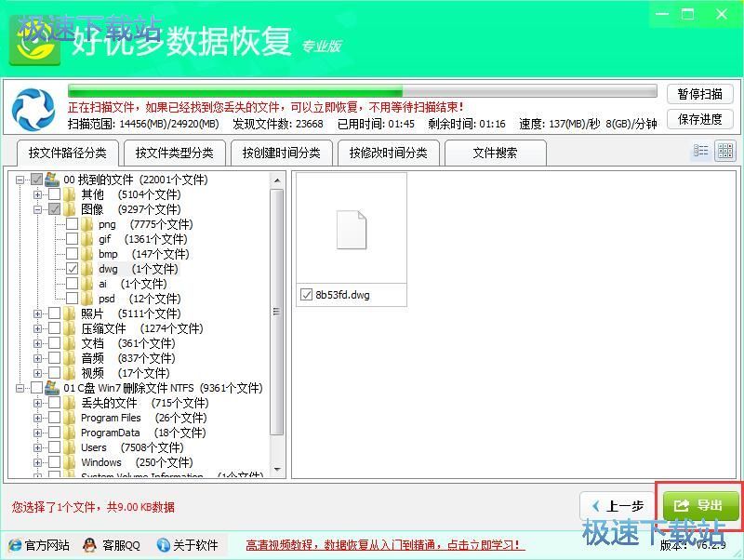This screenshot has width=744, height=560.
Task: Click the tree scrollbar down arrow
Action: 277,470
